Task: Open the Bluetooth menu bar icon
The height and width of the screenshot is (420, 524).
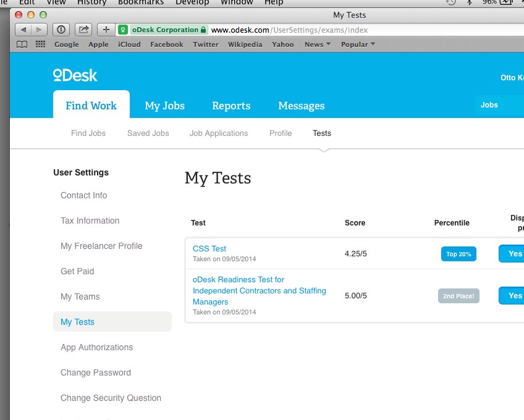Action: click(x=468, y=2)
